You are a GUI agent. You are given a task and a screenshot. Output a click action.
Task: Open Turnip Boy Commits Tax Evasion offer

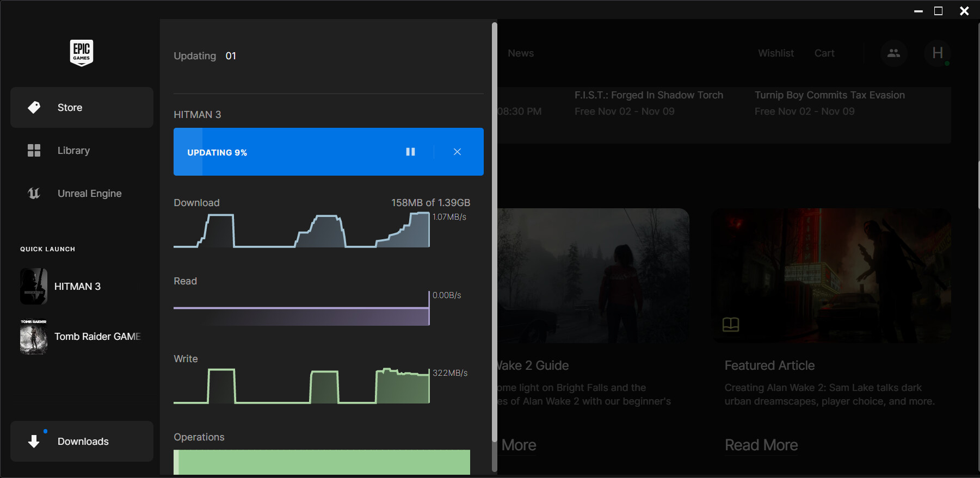[829, 96]
